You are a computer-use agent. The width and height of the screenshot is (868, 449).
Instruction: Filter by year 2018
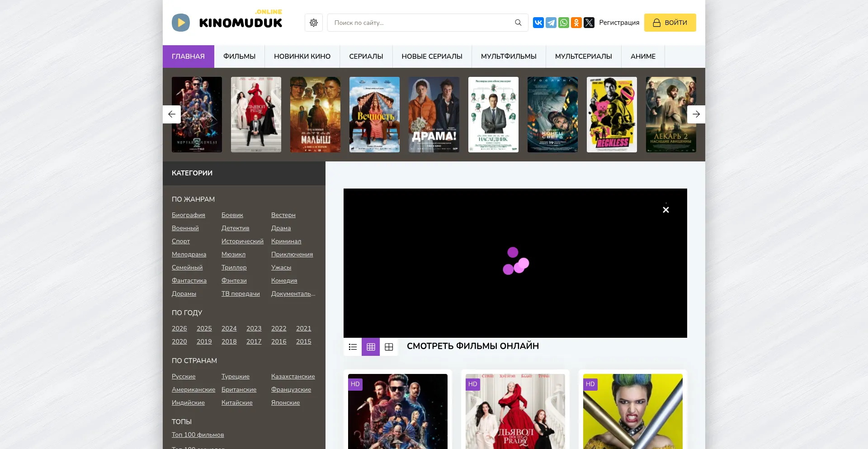click(229, 341)
